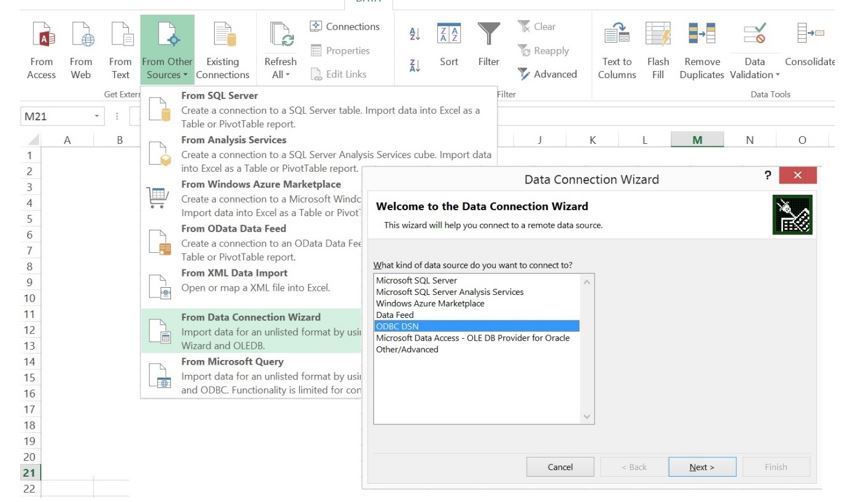Image resolution: width=850 pixels, height=502 pixels.
Task: Select Microsoft SQL Server in data source list
Action: (x=416, y=281)
